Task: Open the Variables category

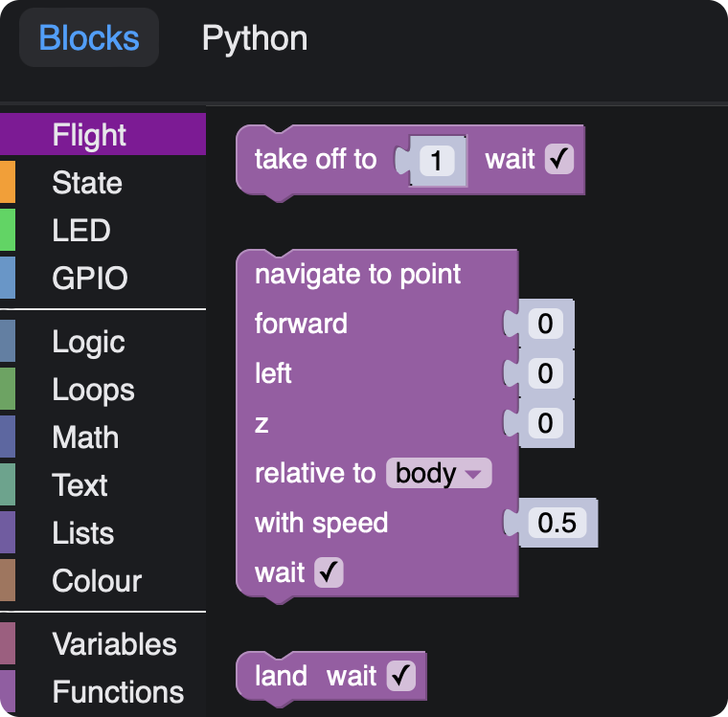Action: pos(114,644)
